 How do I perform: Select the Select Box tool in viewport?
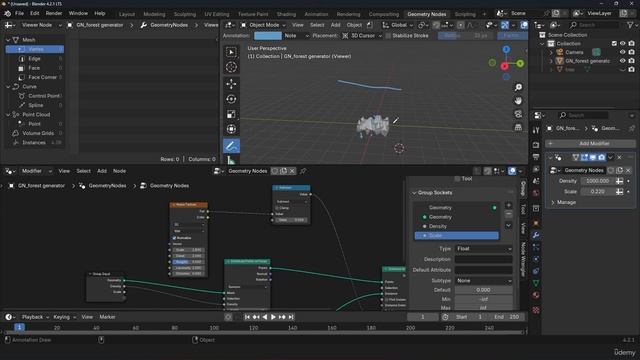tap(231, 52)
